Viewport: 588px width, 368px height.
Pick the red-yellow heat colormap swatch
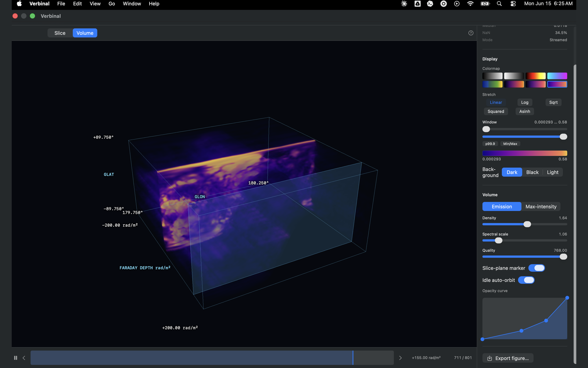tap(535, 76)
